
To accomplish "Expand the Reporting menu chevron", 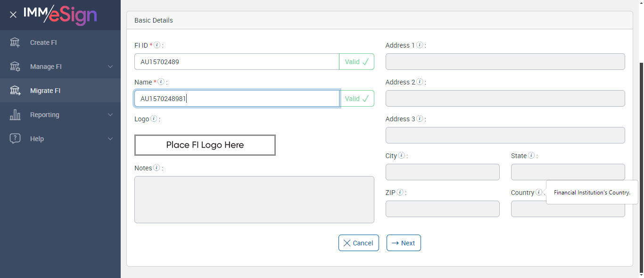I will click(110, 115).
